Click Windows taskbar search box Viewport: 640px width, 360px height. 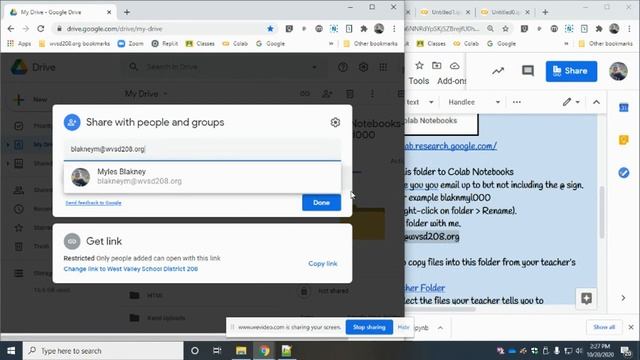[x=103, y=351]
